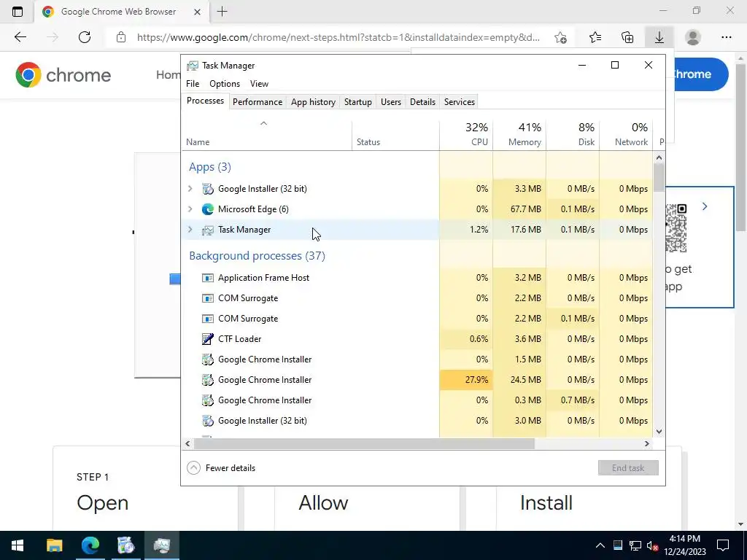Click the QR code next arrow on webpage
This screenshot has height=560, width=747.
tap(705, 206)
